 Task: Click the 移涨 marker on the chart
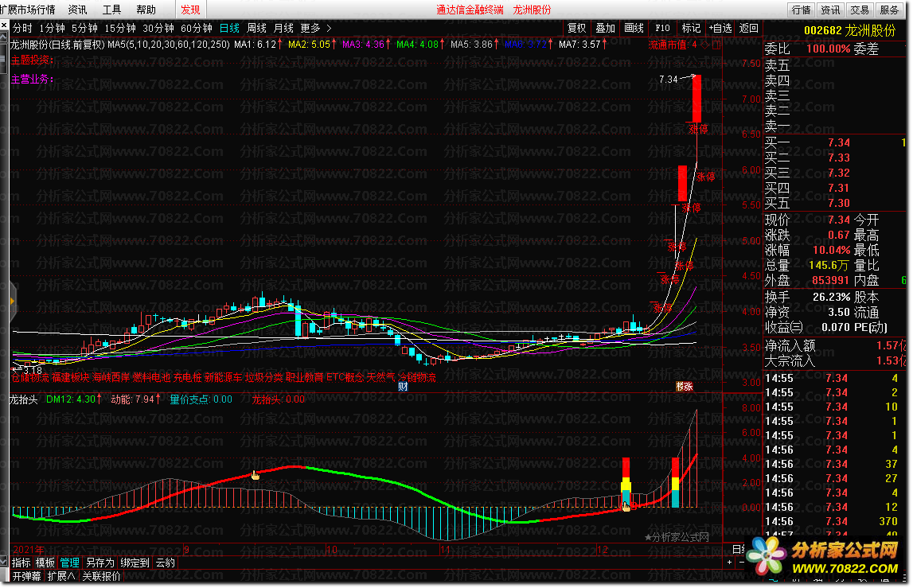pos(685,386)
